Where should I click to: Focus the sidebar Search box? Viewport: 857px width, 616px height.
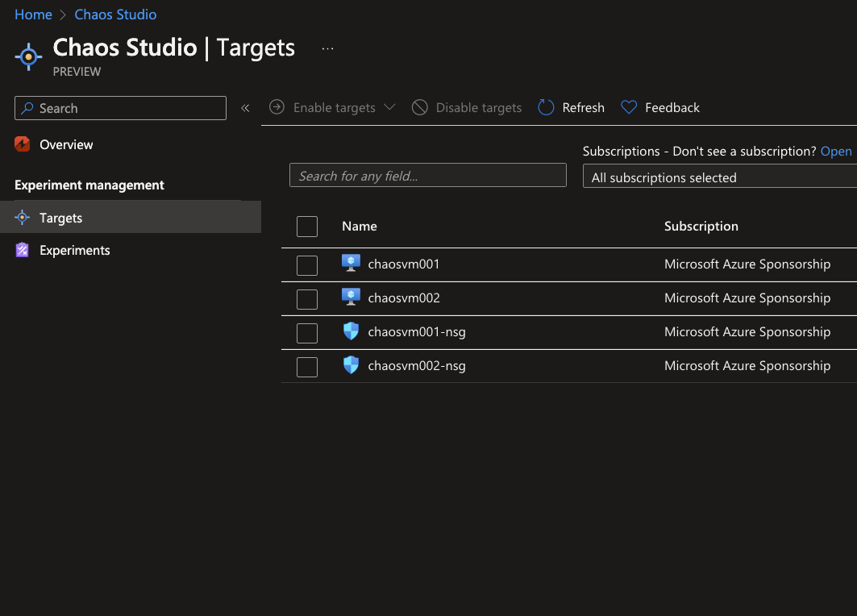click(x=120, y=108)
